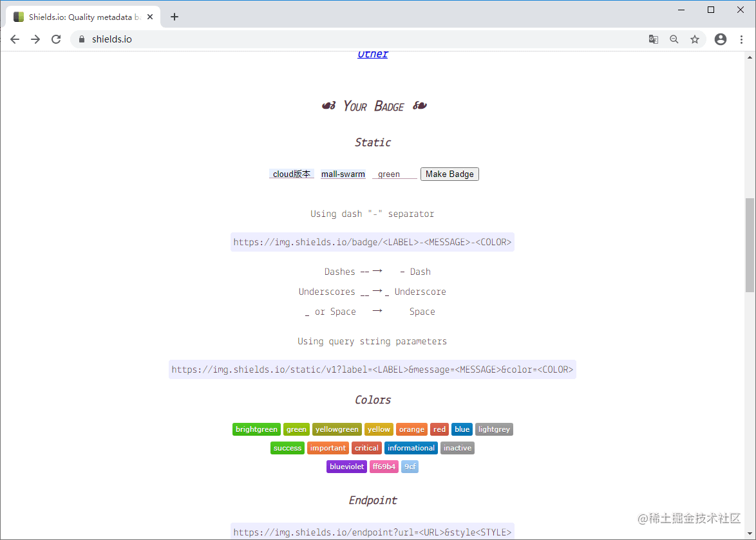Click the Static section heading

pos(373,142)
